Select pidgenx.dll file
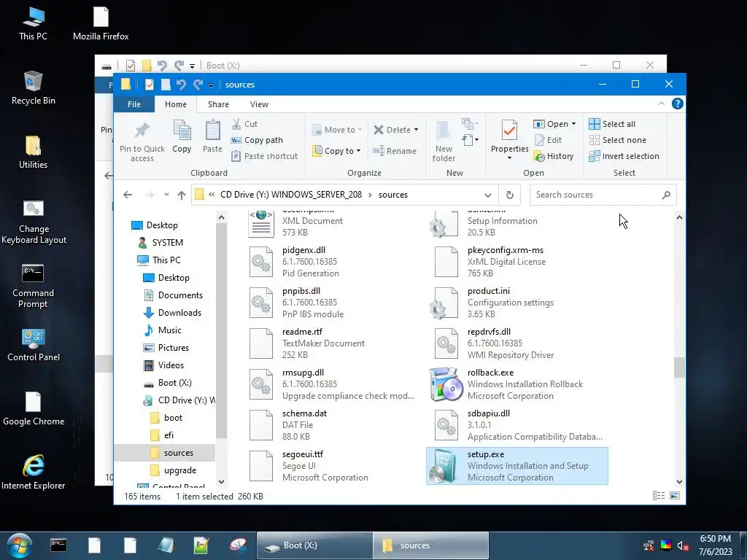Screen dimensions: 747x560 pyautogui.click(x=333, y=262)
